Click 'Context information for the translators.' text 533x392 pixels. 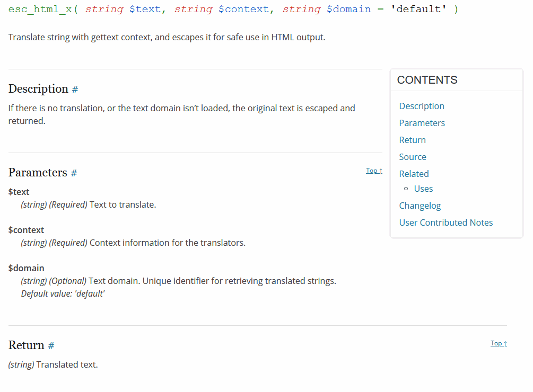[167, 243]
